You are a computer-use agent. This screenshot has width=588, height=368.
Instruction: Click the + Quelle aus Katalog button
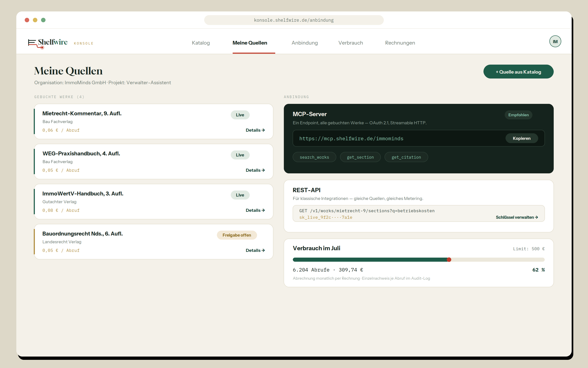tap(518, 72)
